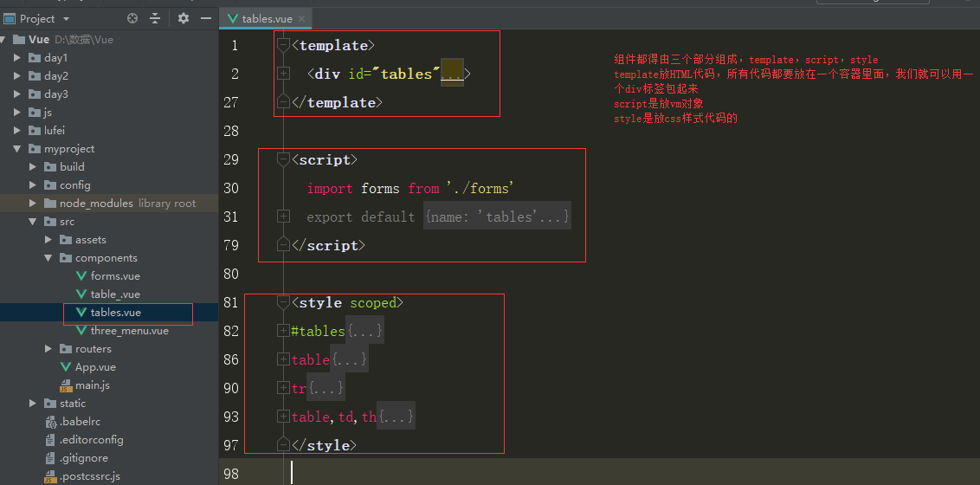Expand the day1 folder
The image size is (980, 485).
click(17, 57)
